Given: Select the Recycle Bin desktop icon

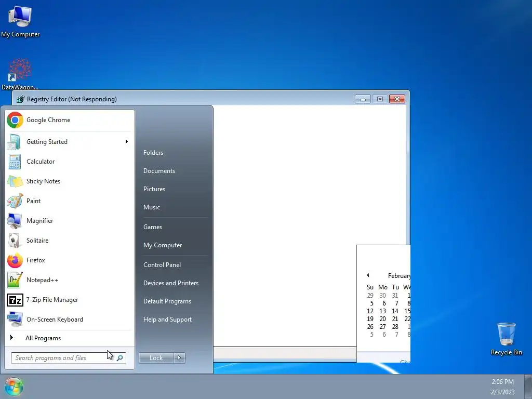Looking at the screenshot, I should pyautogui.click(x=506, y=339).
